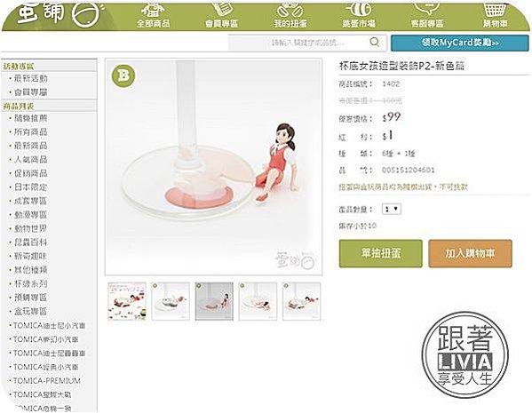The image size is (532, 413).
Task: Open the 購物車 basket icon
Action: click(x=496, y=10)
